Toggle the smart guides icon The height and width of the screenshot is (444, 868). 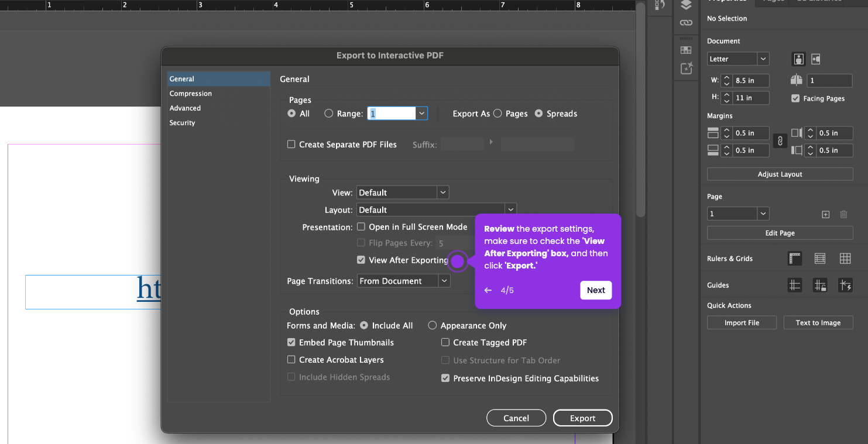pos(845,285)
